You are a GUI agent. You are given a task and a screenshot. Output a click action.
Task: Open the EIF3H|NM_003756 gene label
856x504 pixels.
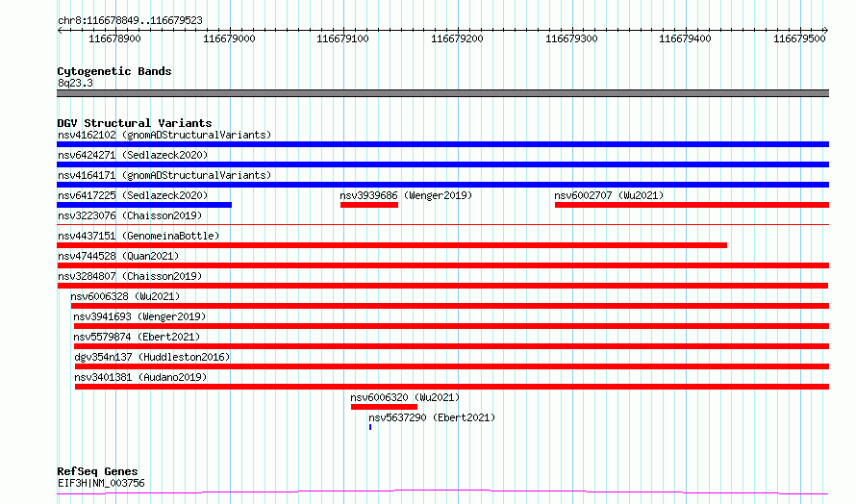[x=101, y=483]
